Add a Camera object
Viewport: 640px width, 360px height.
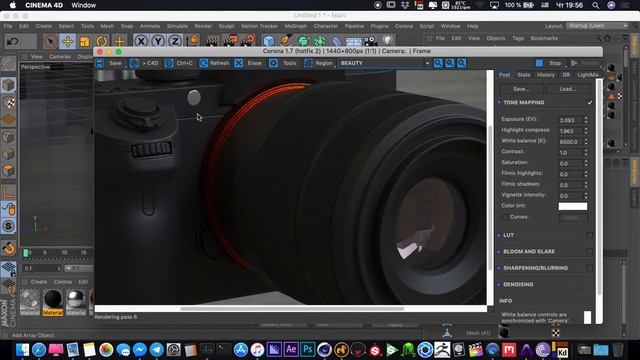(370, 41)
